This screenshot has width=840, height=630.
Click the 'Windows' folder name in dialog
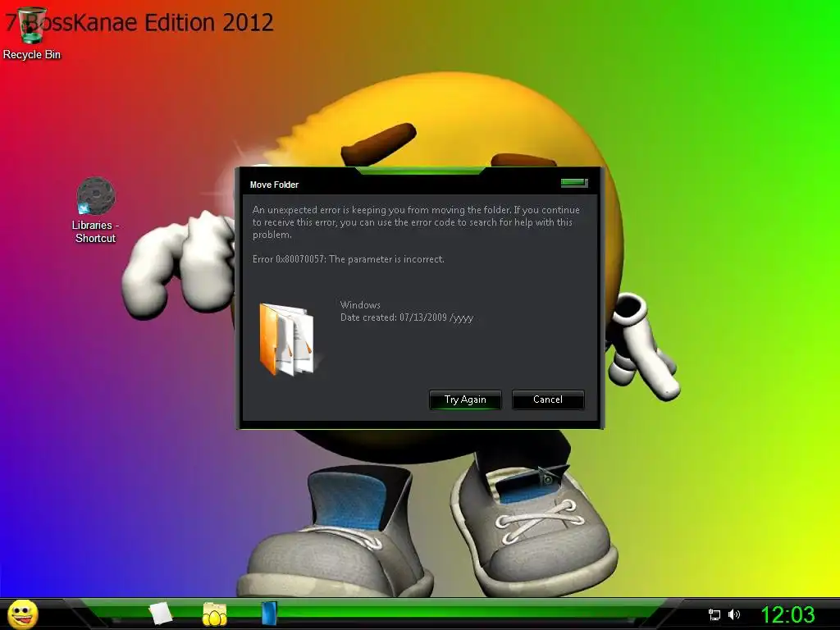tap(360, 305)
